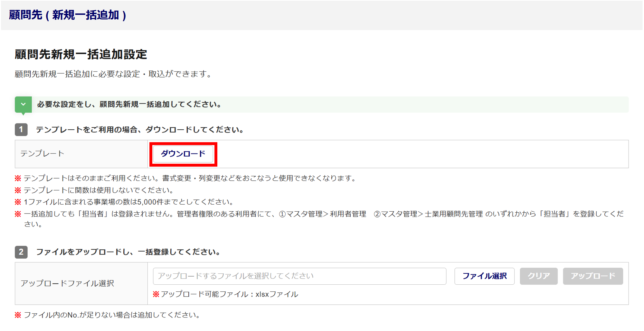Viewport: 644px width, 331px height.
Task: Click the red ※ mark before the xlsx file note
Action: coord(156,294)
